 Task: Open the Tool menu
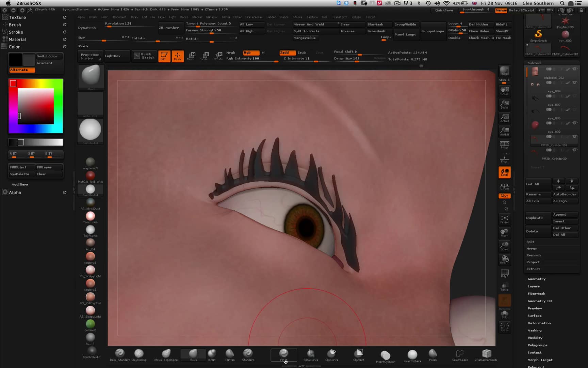[324, 17]
